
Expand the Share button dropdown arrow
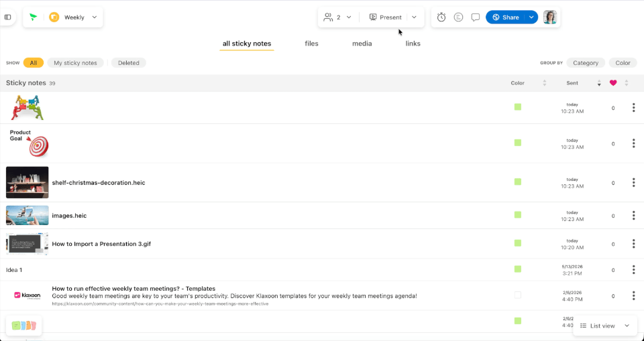(x=531, y=17)
